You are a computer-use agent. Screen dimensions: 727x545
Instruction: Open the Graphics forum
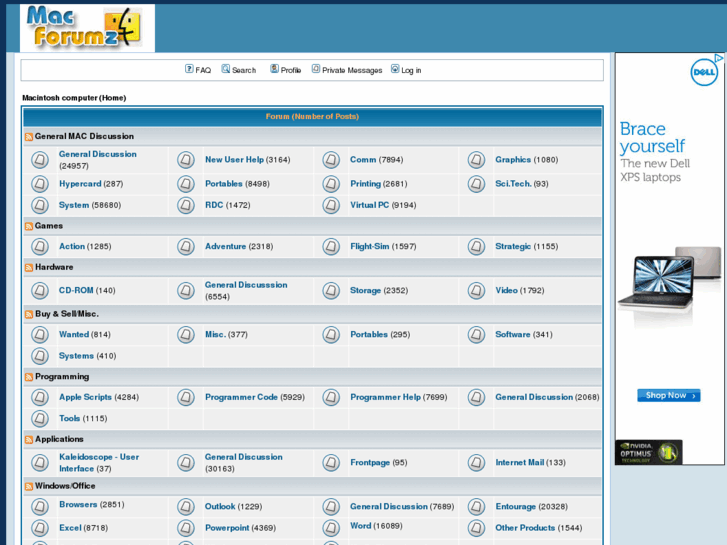click(x=513, y=160)
